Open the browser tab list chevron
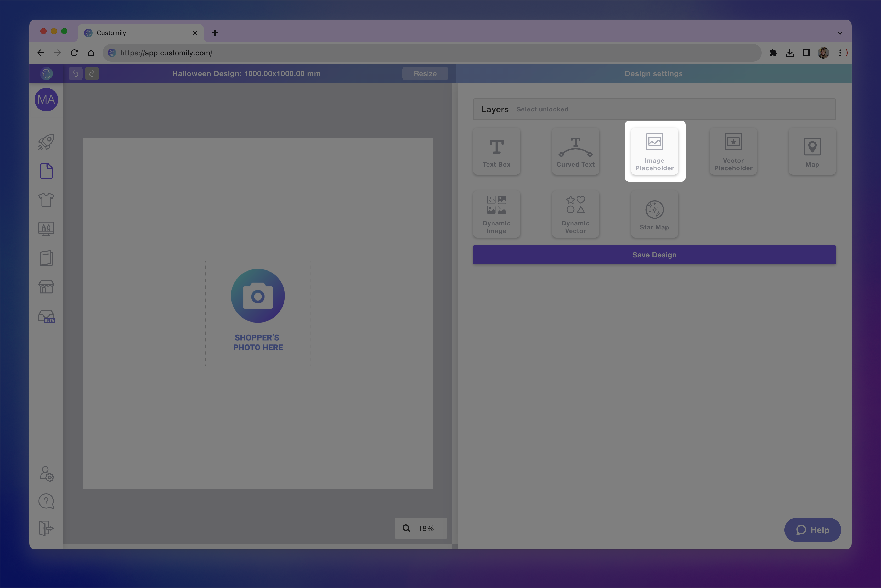 pyautogui.click(x=840, y=33)
